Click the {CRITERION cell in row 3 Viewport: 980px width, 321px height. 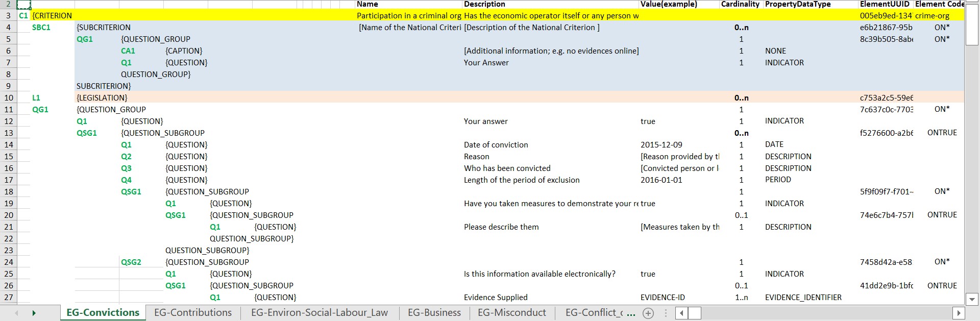[52, 16]
